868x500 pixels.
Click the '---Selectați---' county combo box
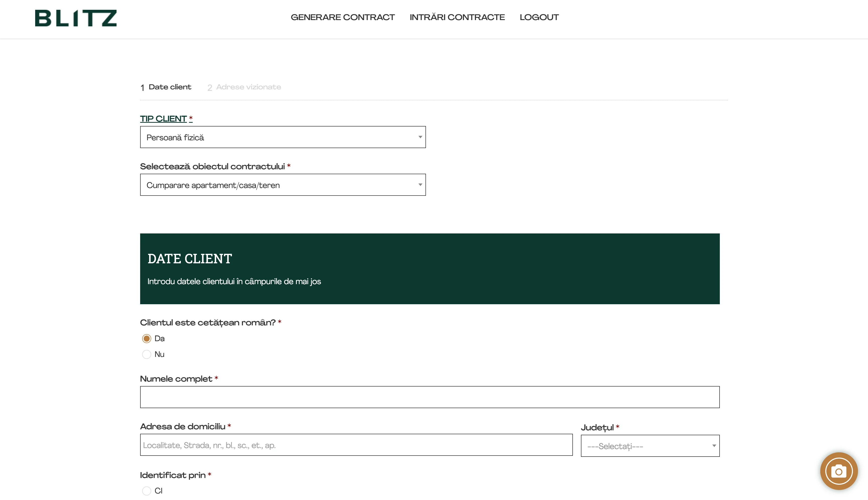tap(649, 446)
